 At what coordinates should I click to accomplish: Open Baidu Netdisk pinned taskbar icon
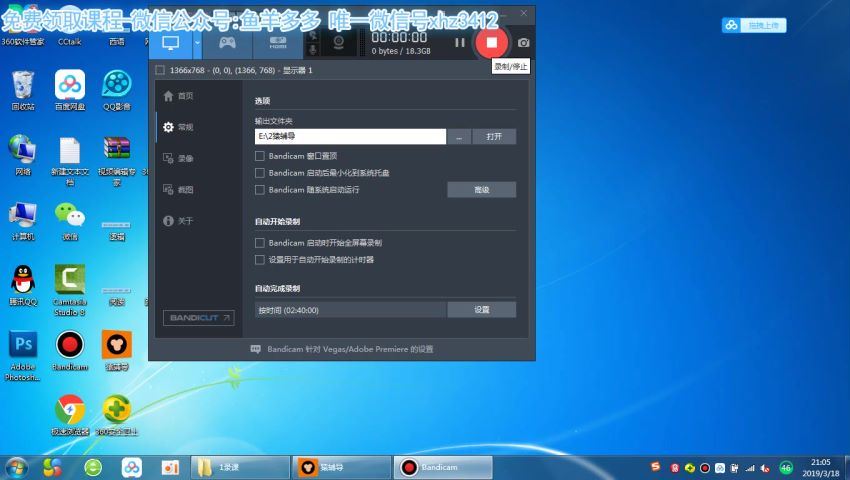pyautogui.click(x=132, y=467)
